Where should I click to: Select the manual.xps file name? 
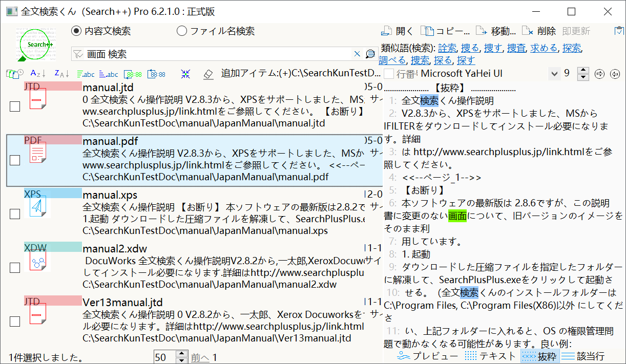coord(110,195)
